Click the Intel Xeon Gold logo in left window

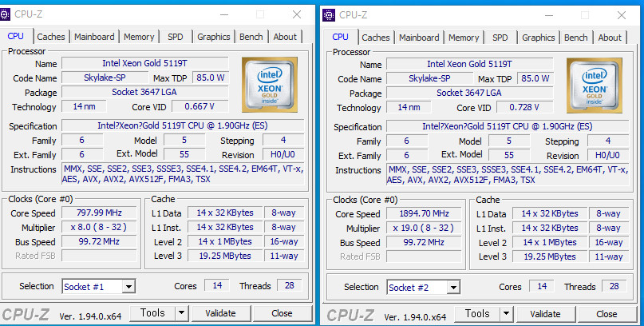(x=270, y=84)
